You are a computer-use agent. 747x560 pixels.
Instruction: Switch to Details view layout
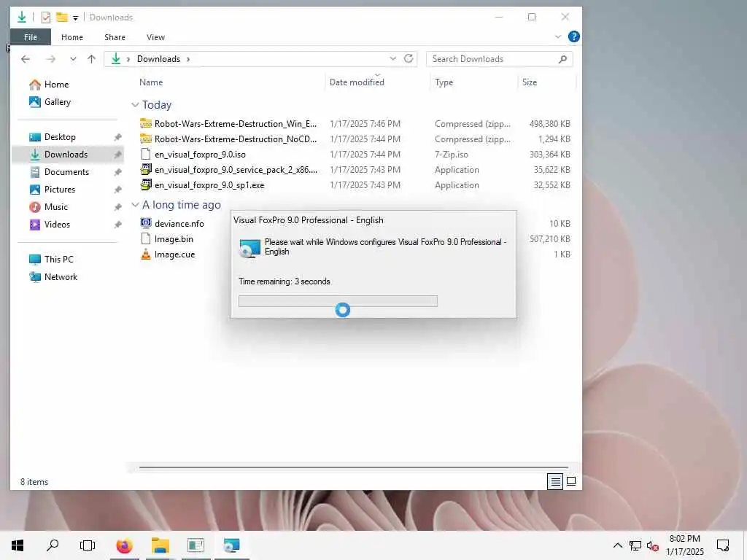tap(555, 481)
